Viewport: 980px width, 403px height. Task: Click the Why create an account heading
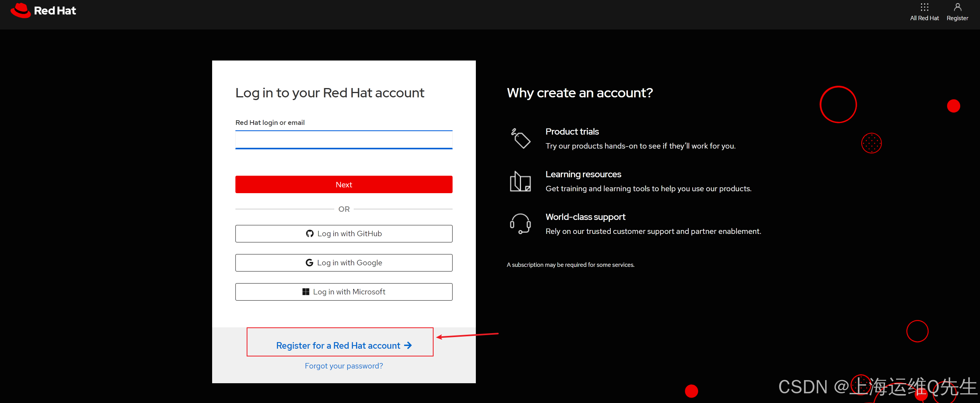pos(580,93)
